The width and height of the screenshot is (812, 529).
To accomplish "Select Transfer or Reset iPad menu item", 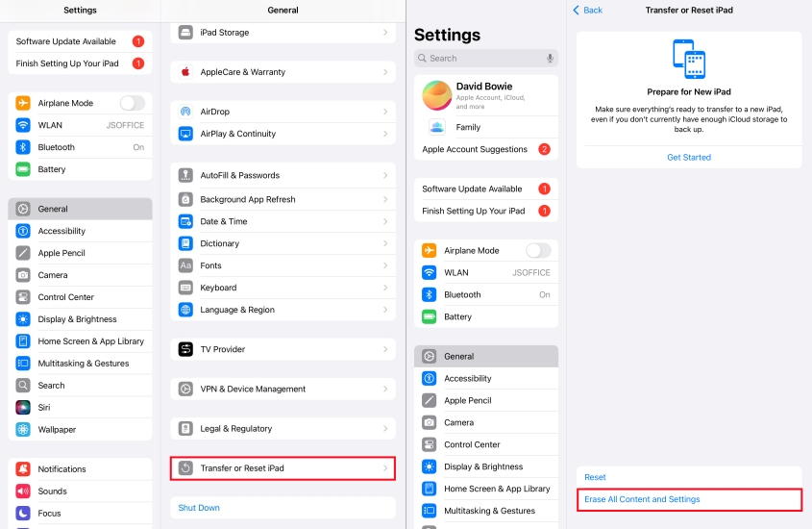I will coord(283,468).
